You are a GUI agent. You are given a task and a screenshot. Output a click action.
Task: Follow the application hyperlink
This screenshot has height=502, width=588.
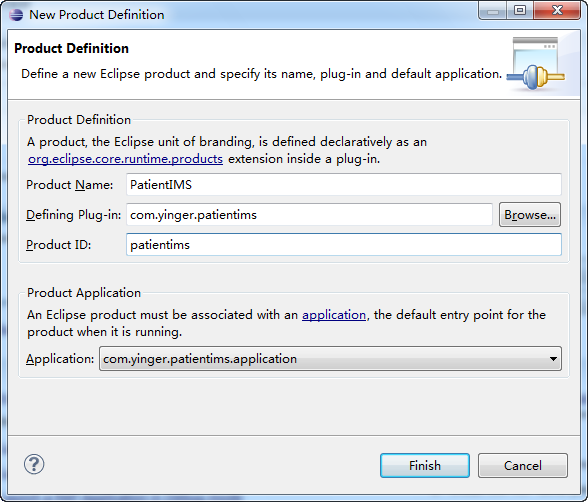pyautogui.click(x=334, y=315)
